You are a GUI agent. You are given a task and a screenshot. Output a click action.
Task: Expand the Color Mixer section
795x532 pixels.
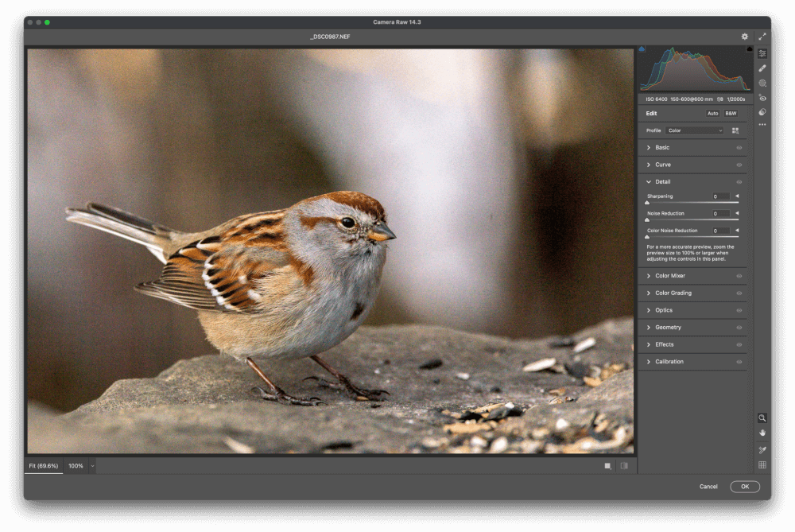tap(672, 276)
